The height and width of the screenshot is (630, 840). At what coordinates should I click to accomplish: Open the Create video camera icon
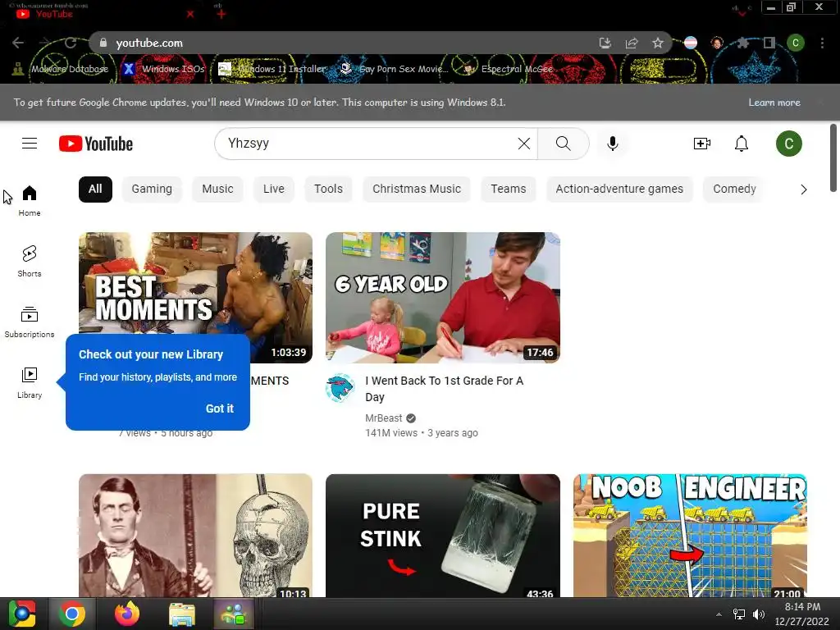tap(702, 144)
